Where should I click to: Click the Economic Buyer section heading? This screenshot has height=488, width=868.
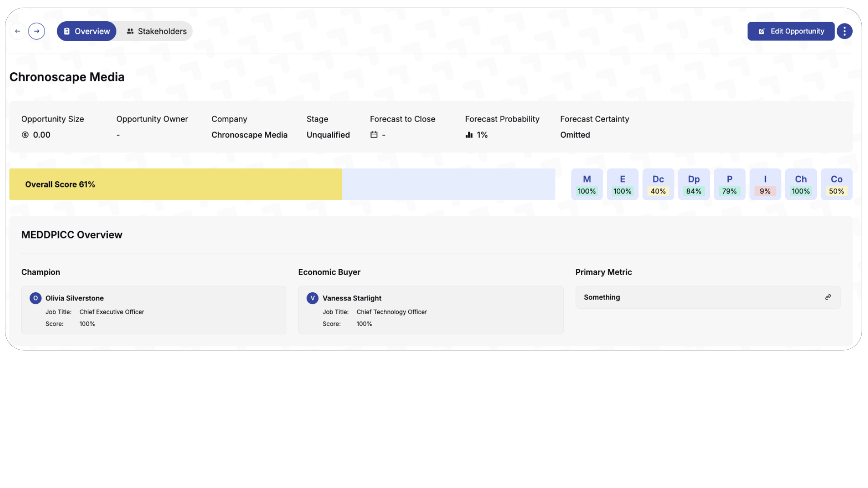[329, 272]
